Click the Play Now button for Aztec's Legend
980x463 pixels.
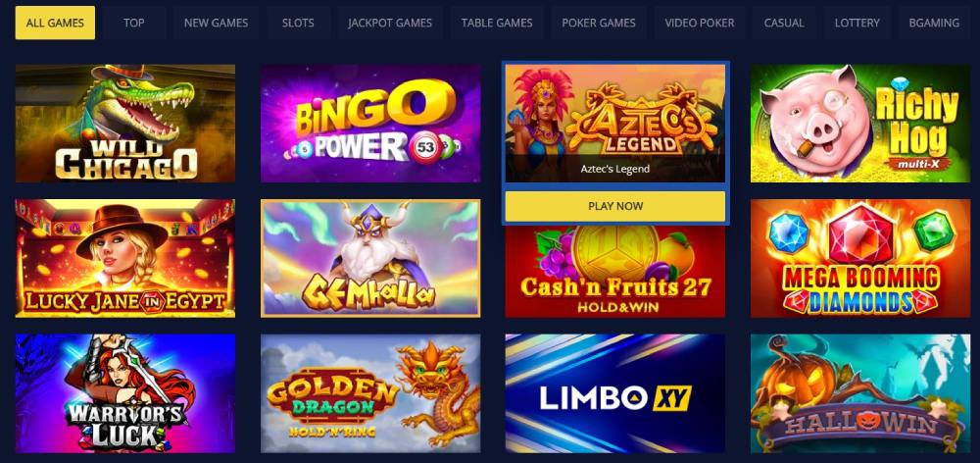pos(615,206)
